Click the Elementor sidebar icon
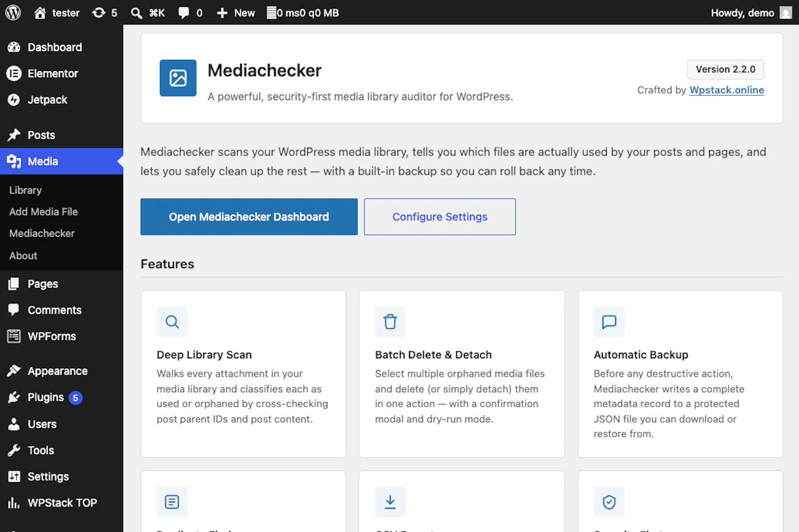Image resolution: width=799 pixels, height=532 pixels. pos(14,74)
